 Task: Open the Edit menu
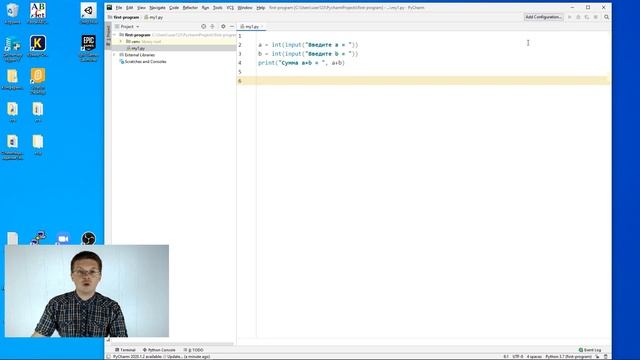(x=129, y=8)
